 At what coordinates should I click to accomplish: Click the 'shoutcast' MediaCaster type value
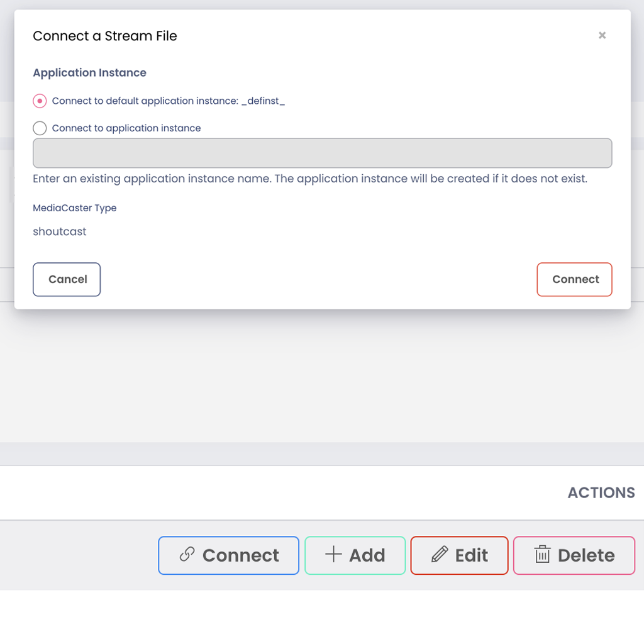click(60, 231)
